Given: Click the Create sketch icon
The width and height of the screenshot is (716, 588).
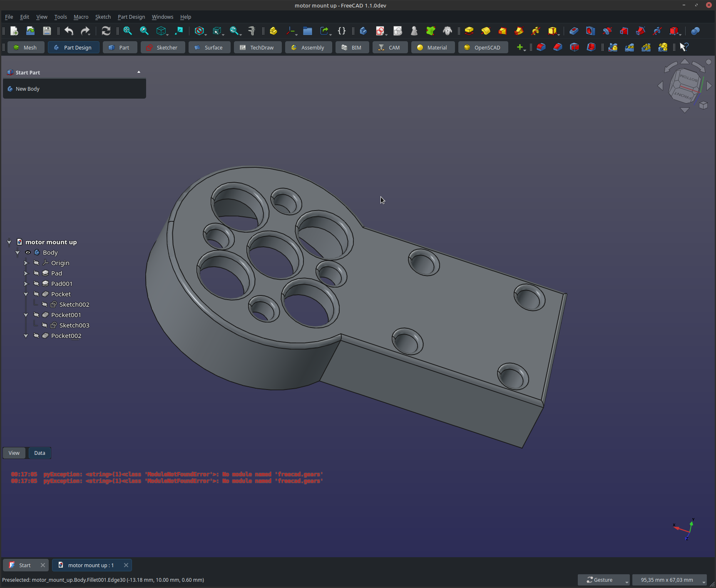Looking at the screenshot, I should point(380,31).
